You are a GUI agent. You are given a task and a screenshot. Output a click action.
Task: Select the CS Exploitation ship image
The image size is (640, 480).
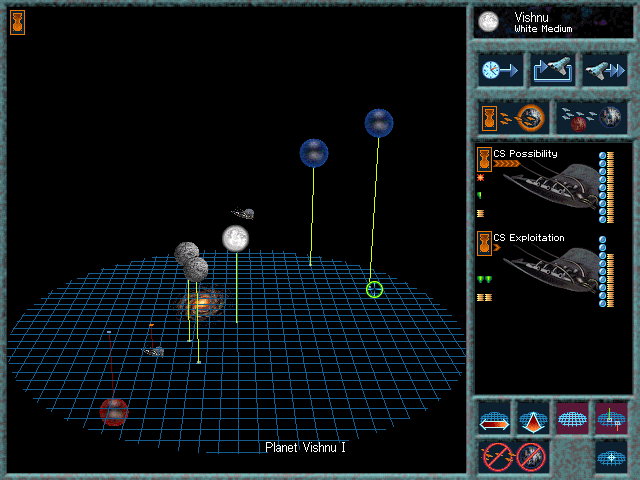[x=551, y=269]
